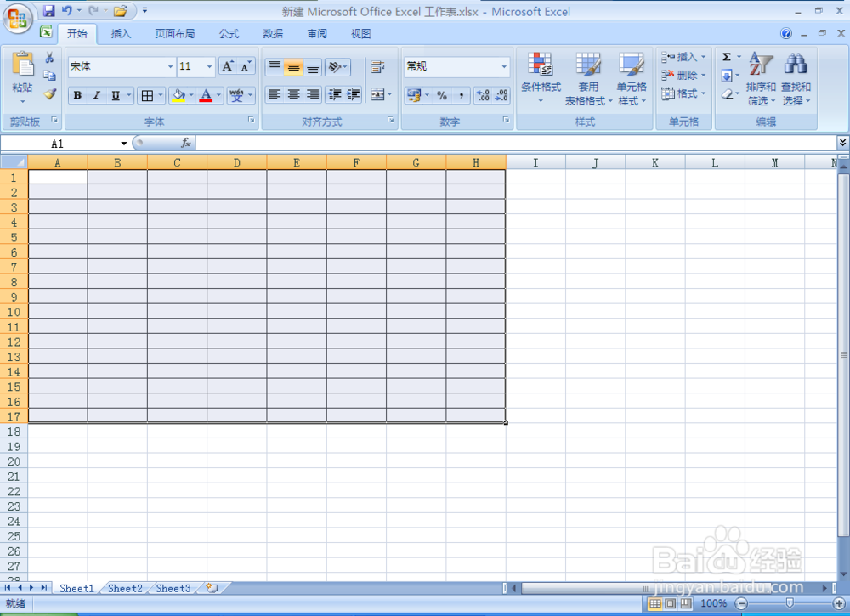Viewport: 850px width, 616px height.
Task: Click the fx insert function button
Action: point(185,143)
